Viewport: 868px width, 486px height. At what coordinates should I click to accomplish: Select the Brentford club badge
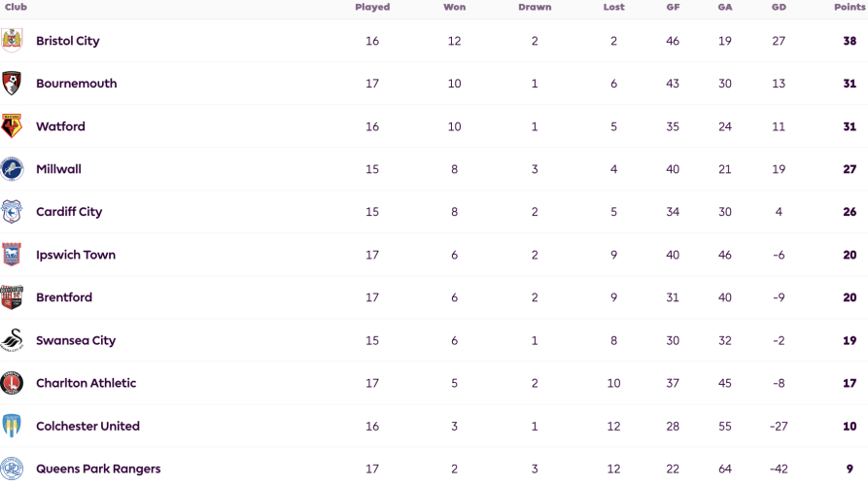pos(12,297)
